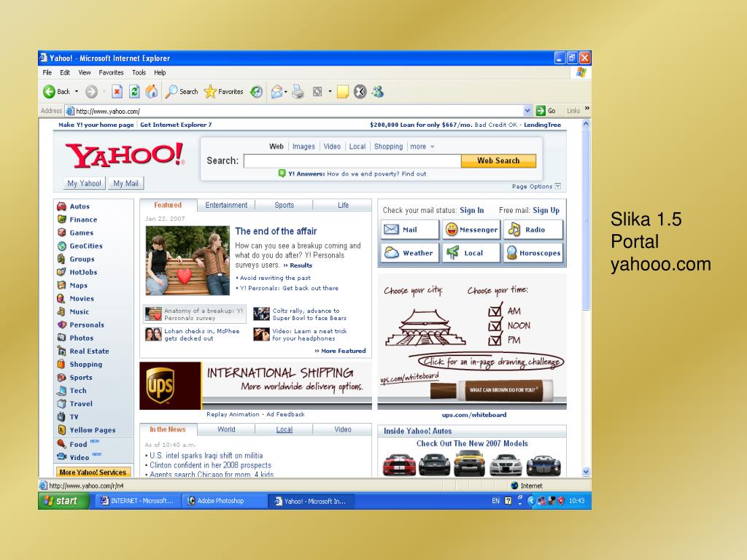Open the Edit menu
The image size is (747, 560).
[65, 72]
